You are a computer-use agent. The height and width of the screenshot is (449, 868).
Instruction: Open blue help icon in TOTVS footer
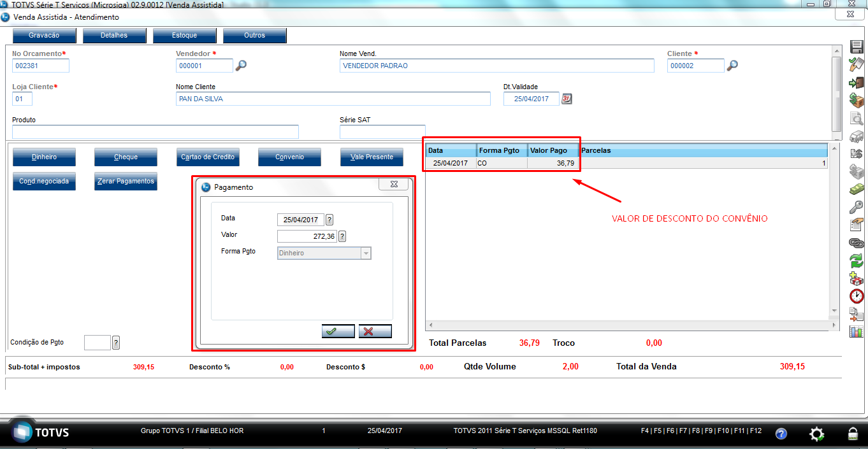(x=781, y=434)
